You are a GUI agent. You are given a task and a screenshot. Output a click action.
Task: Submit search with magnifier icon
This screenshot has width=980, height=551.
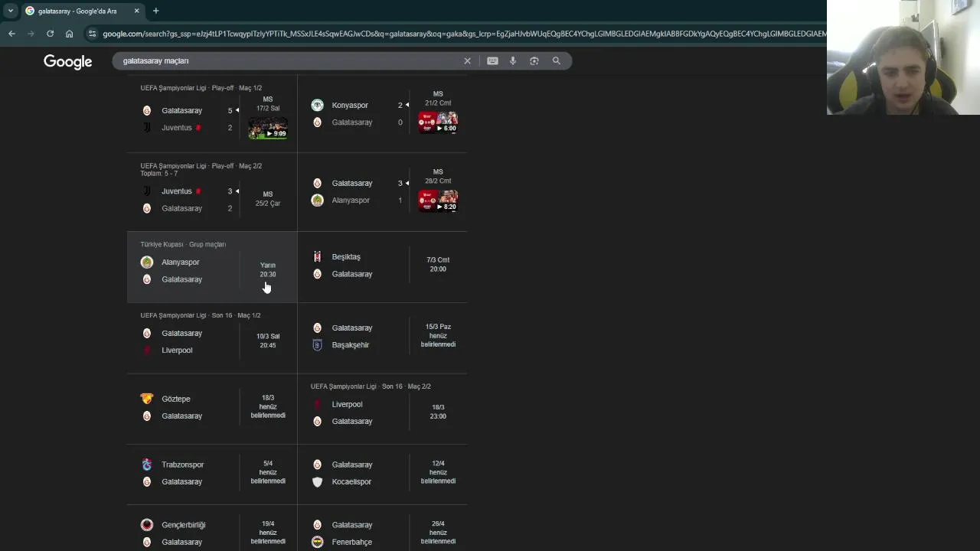tap(557, 60)
